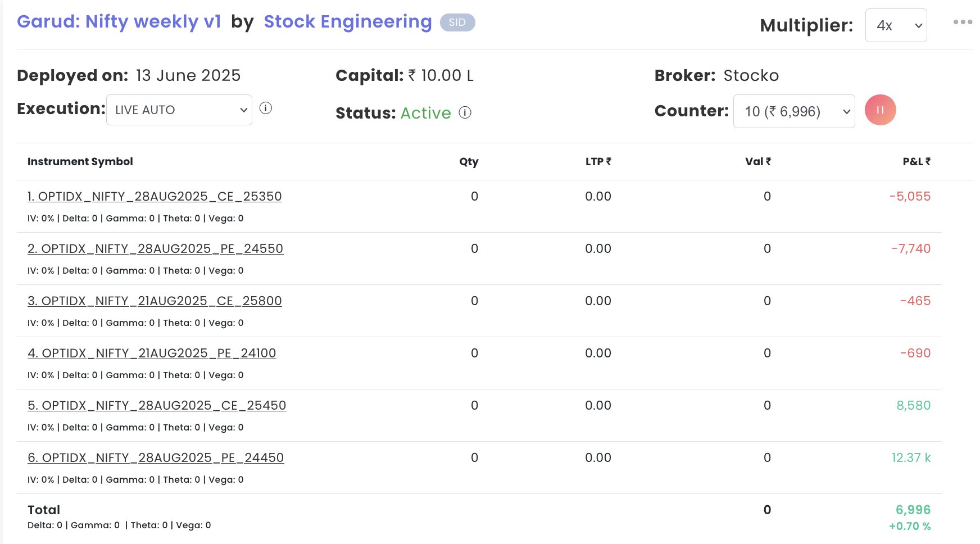Click the info icon beside Execution dropdown
The width and height of the screenshot is (980, 544).
[266, 108]
